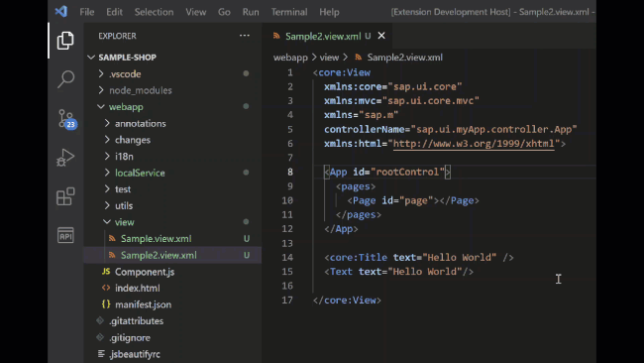The height and width of the screenshot is (363, 644).
Task: Close the Sample2.view.xml editor tab
Action: click(x=381, y=36)
